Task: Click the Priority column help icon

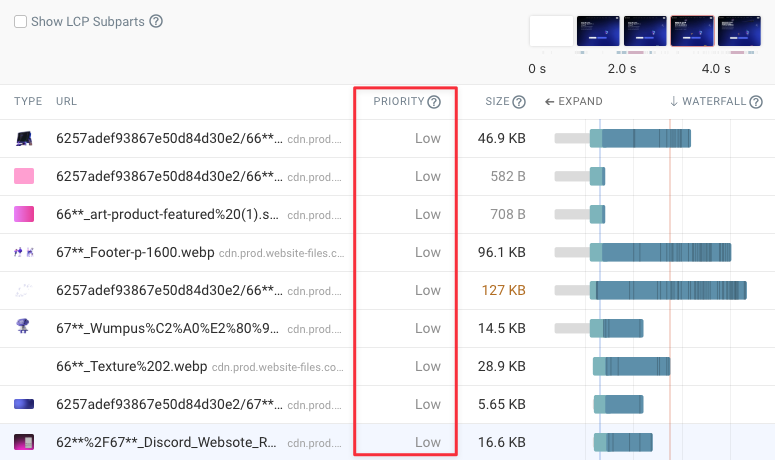Action: click(434, 102)
